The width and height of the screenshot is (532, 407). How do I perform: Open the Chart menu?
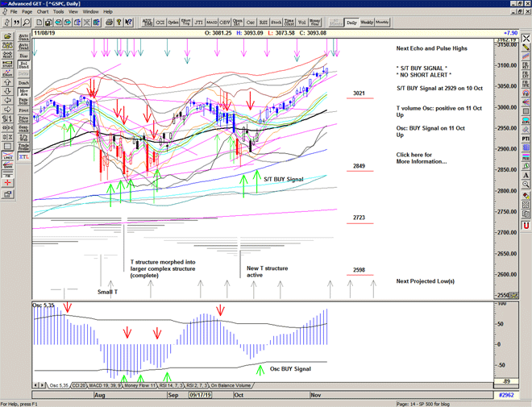click(42, 12)
